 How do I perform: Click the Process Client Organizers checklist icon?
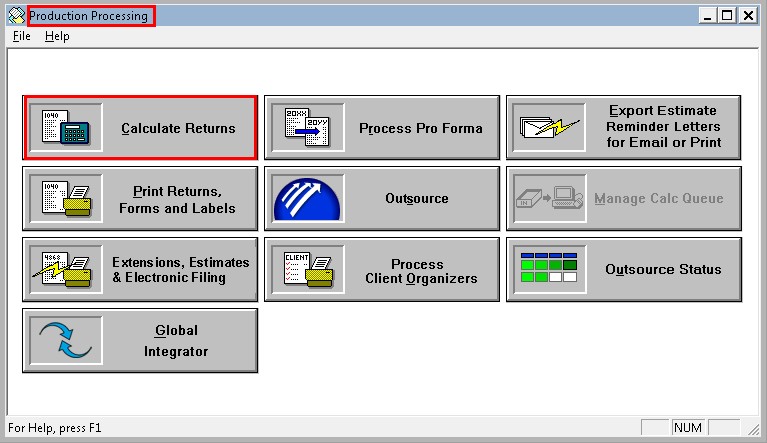[x=308, y=269]
